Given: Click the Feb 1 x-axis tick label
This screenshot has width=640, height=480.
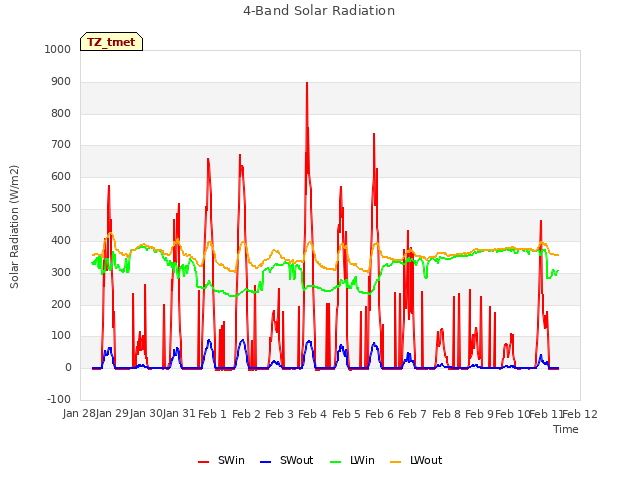Looking at the screenshot, I should coord(212,414).
